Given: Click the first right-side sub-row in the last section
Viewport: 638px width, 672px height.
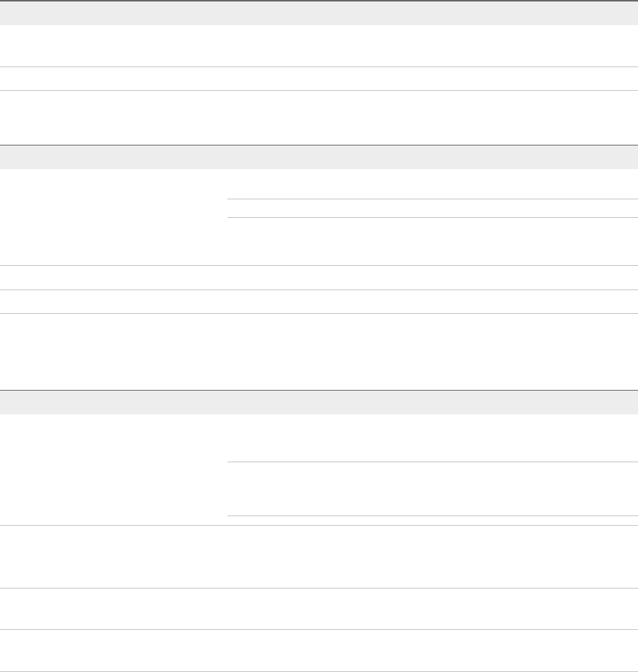Looking at the screenshot, I should coord(432,438).
